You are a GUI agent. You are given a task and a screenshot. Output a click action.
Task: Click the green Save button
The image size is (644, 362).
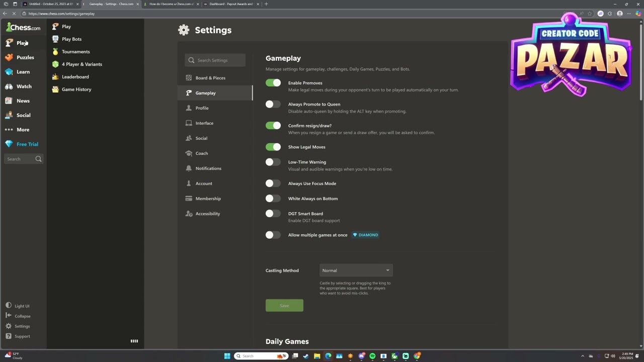(x=284, y=306)
